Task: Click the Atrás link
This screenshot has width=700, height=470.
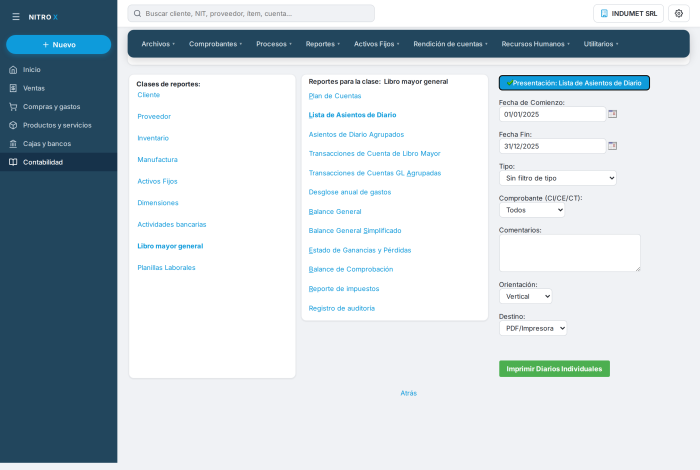Action: 408,393
